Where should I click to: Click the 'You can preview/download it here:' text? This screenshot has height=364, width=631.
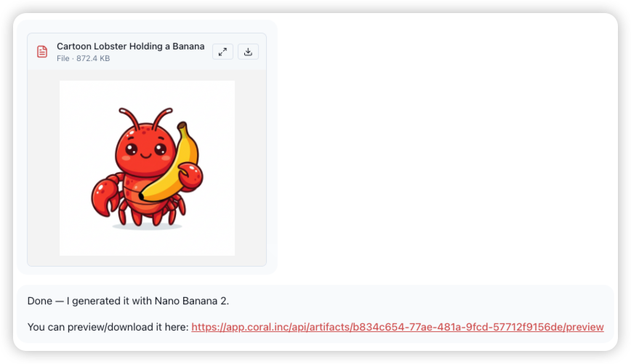108,327
